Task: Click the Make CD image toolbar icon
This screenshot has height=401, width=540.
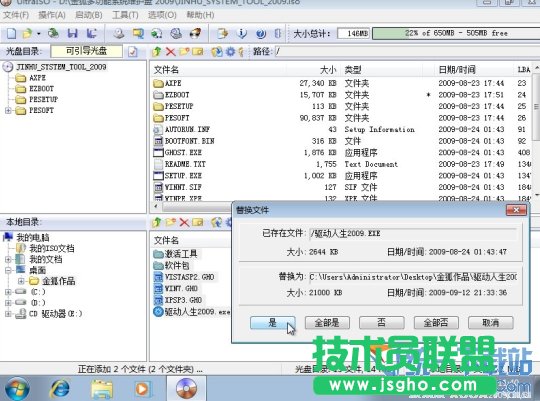Action: click(119, 33)
